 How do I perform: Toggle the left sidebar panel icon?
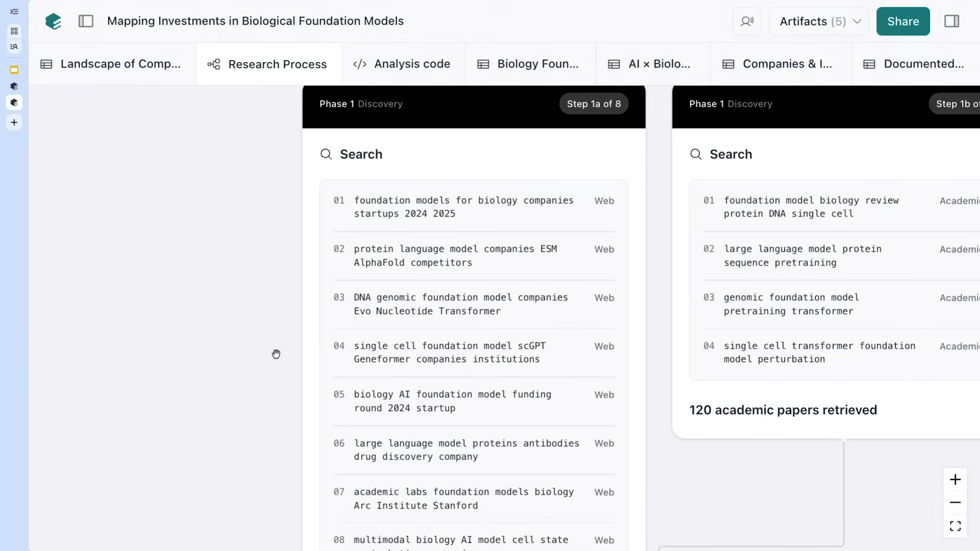tap(86, 21)
